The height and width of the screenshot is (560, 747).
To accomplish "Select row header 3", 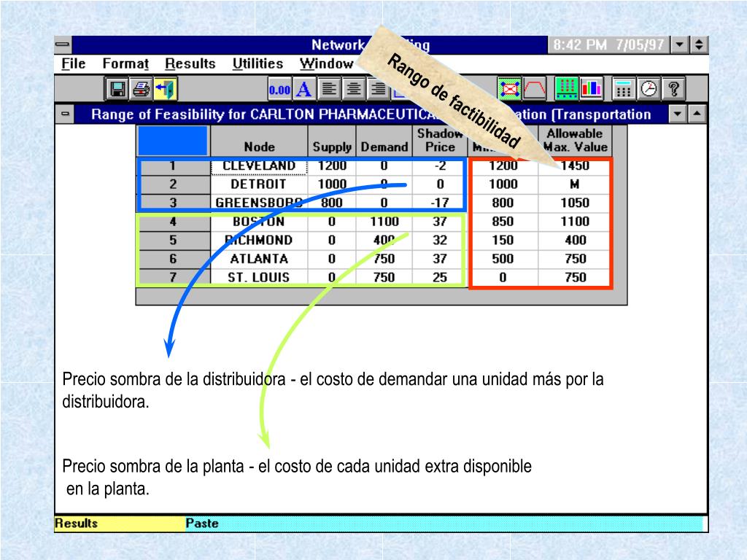I will coord(173,203).
